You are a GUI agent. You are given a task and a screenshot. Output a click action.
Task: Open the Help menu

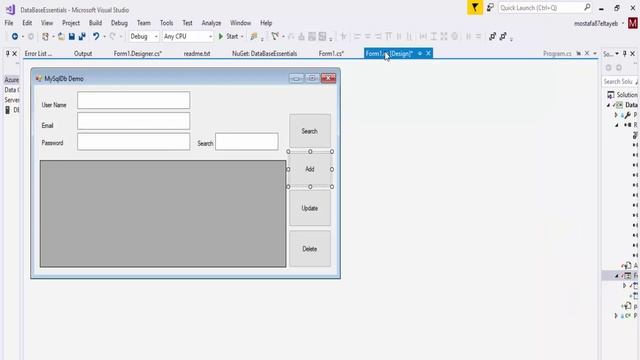pyautogui.click(x=266, y=23)
